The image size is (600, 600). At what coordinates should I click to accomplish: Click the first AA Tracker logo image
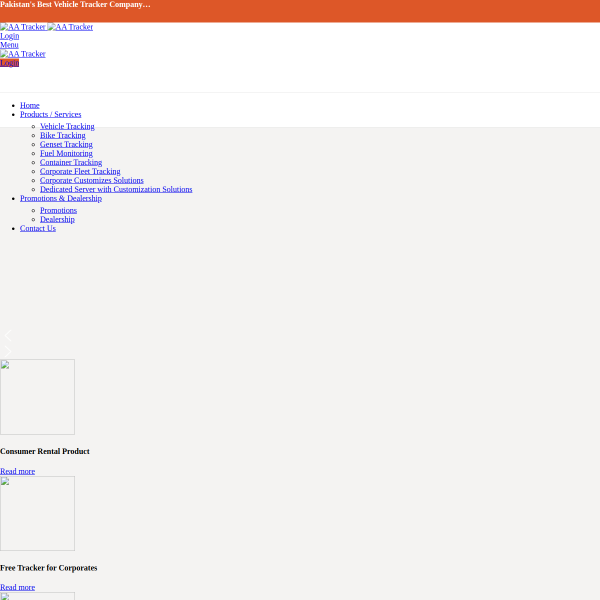click(x=23, y=27)
